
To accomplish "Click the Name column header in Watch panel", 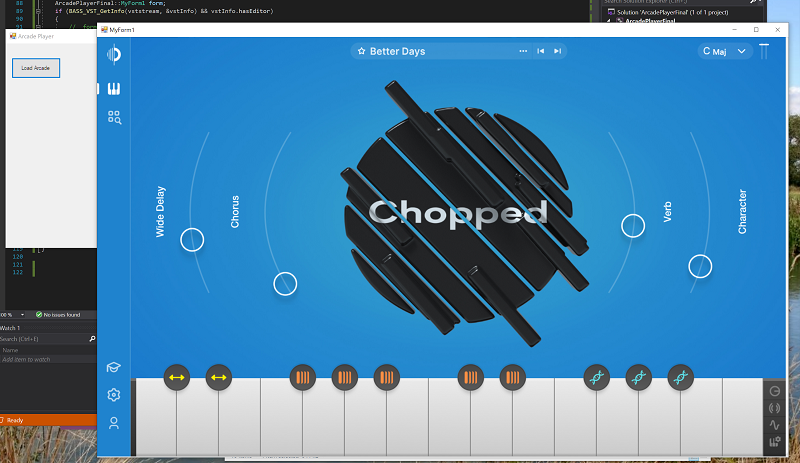I will 10,350.
